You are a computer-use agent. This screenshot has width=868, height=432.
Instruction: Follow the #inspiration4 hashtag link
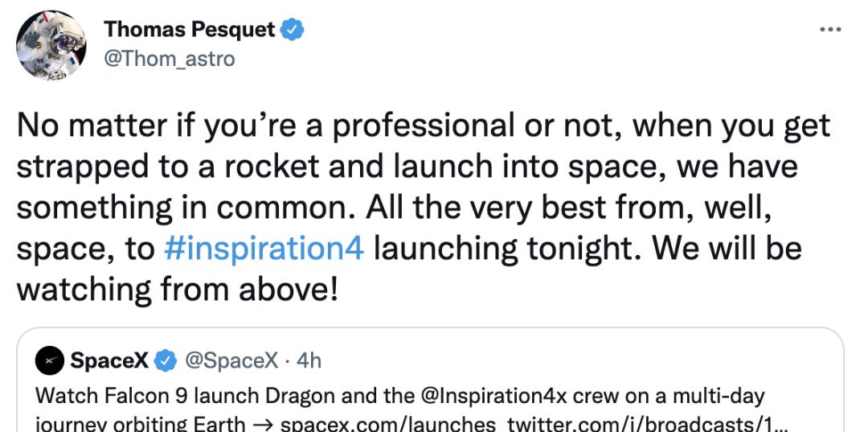pyautogui.click(x=264, y=248)
